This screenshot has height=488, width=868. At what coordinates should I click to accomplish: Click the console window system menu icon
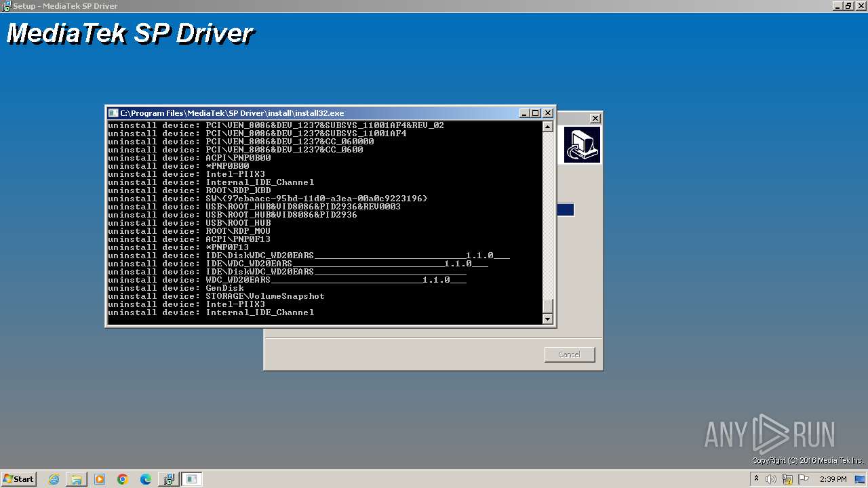(113, 113)
